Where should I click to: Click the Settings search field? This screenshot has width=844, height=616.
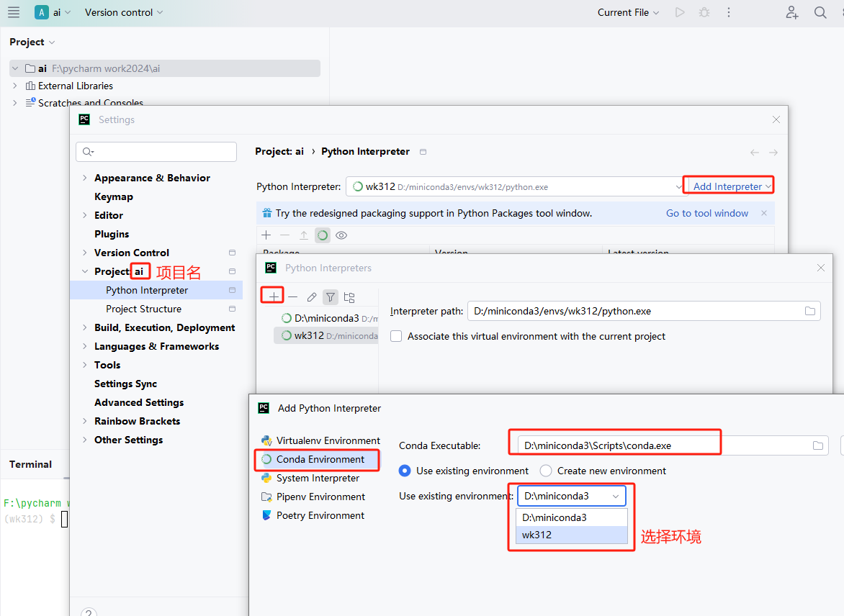(156, 152)
